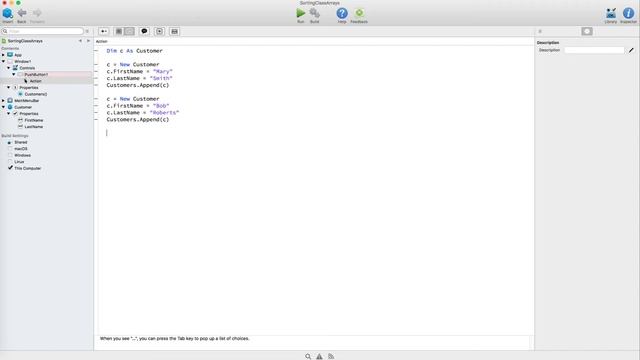Screen dimensions: 640x360
Task: Open Find panel at bottom bar
Action: click(x=308, y=356)
